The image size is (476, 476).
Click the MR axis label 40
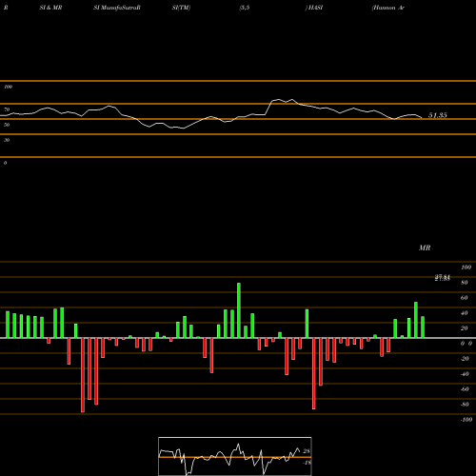click(465, 313)
